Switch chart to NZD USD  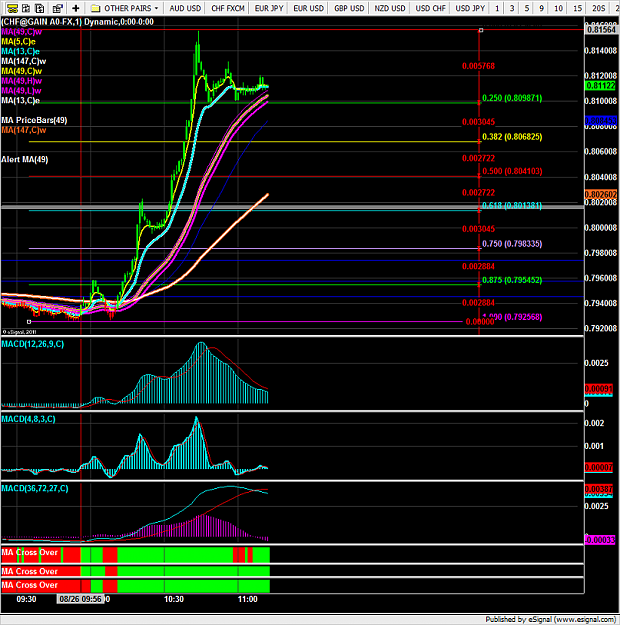[x=390, y=8]
